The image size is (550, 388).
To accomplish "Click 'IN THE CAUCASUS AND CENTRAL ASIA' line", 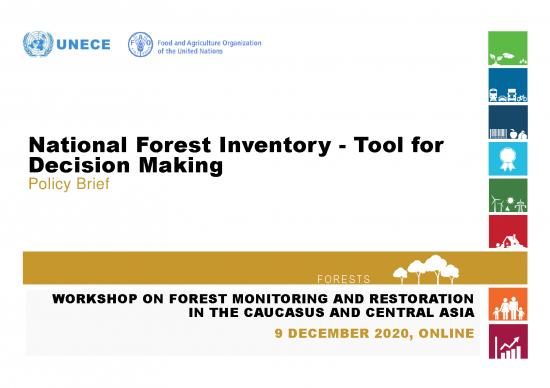I will click(331, 312).
